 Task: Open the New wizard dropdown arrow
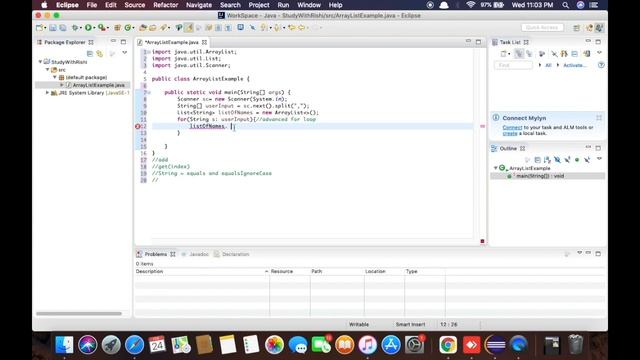click(45, 28)
